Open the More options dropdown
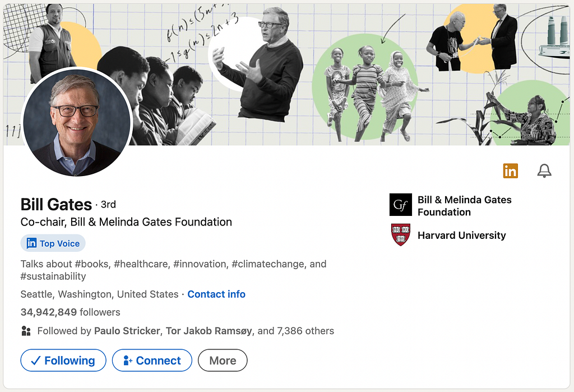 [223, 361]
